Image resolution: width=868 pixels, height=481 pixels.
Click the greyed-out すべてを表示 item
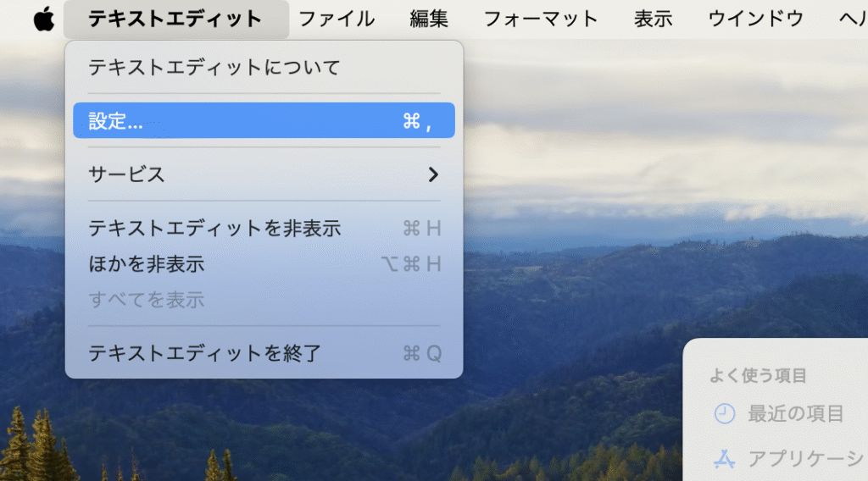(x=147, y=300)
